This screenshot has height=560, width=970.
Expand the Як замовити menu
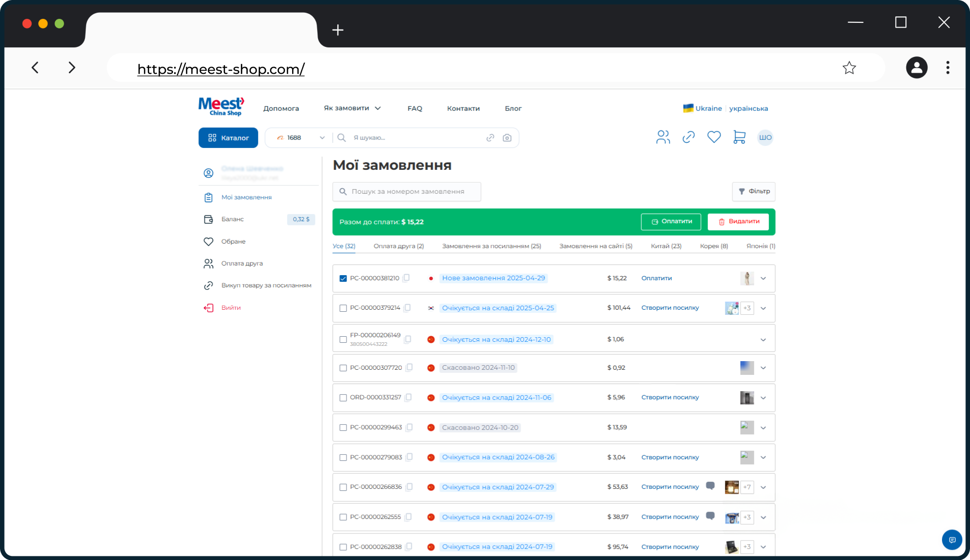point(352,108)
